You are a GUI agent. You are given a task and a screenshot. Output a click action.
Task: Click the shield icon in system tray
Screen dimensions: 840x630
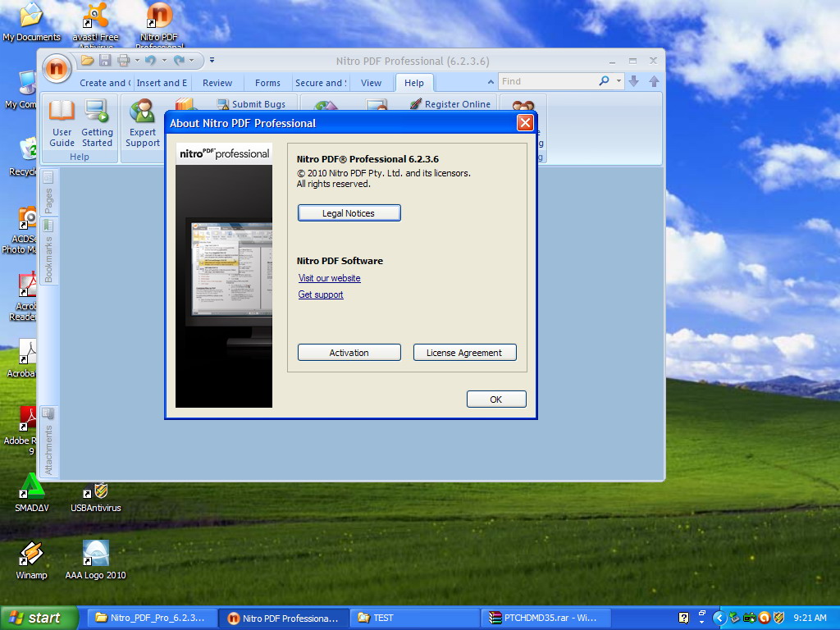point(779,618)
